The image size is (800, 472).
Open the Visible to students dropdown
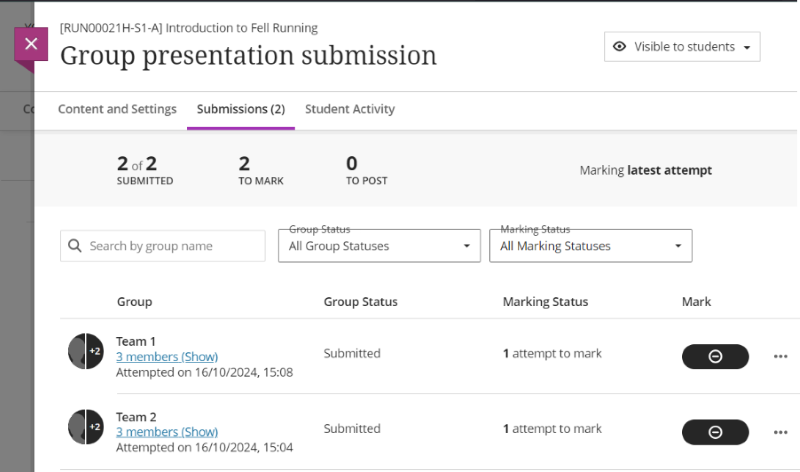[x=682, y=47]
